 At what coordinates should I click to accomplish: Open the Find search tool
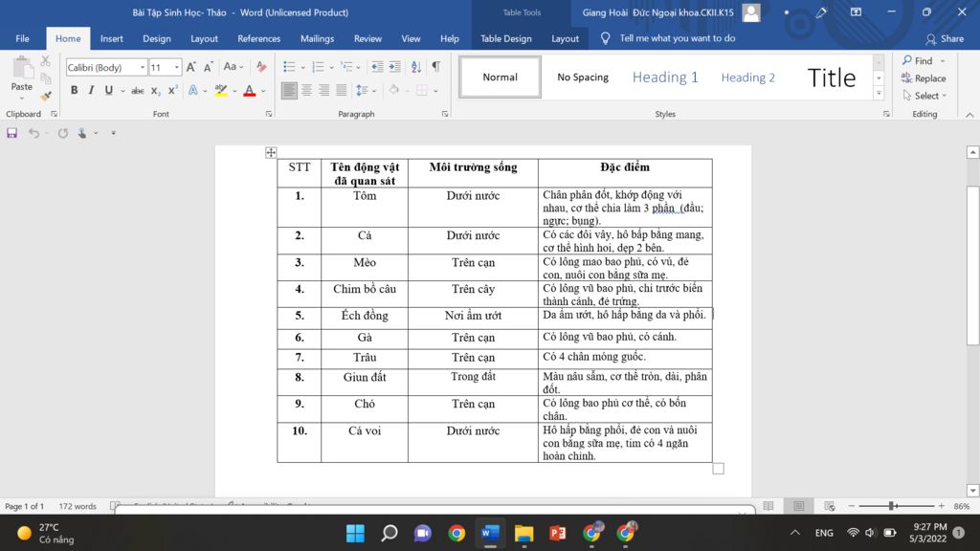[917, 60]
